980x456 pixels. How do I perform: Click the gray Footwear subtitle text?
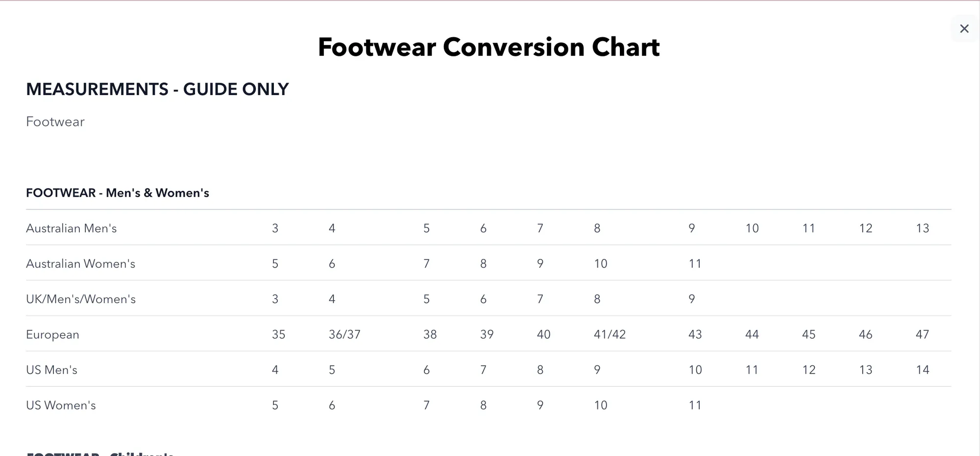point(55,122)
